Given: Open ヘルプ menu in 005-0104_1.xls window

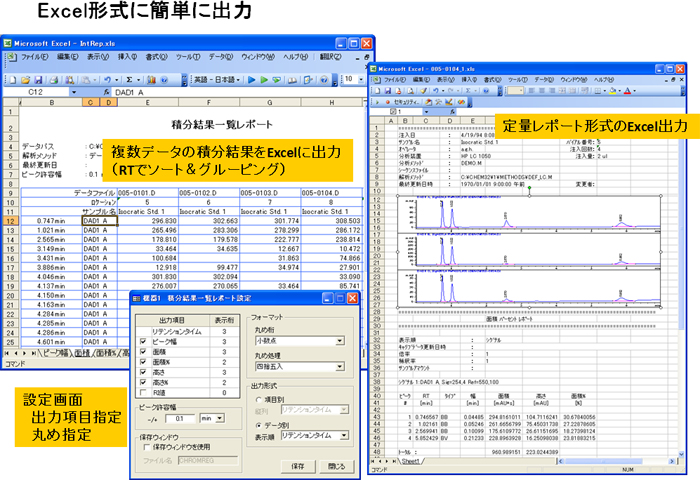Looking at the screenshot, I should 604,79.
